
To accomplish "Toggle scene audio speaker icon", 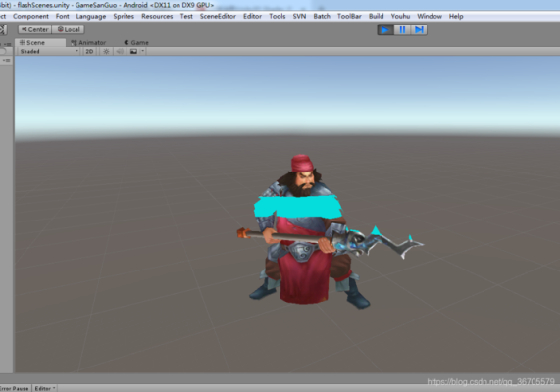I will 120,51.
